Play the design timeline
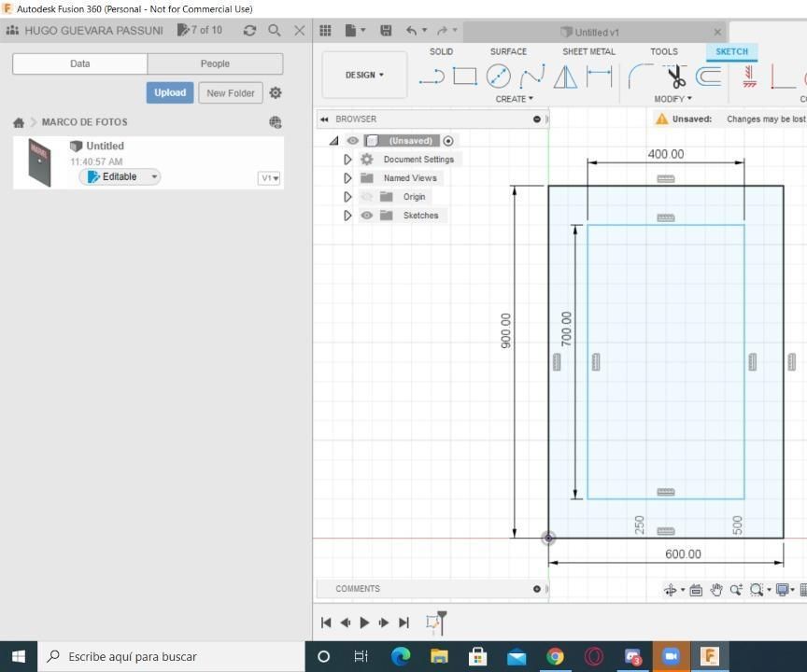This screenshot has height=672, width=807. (x=364, y=623)
